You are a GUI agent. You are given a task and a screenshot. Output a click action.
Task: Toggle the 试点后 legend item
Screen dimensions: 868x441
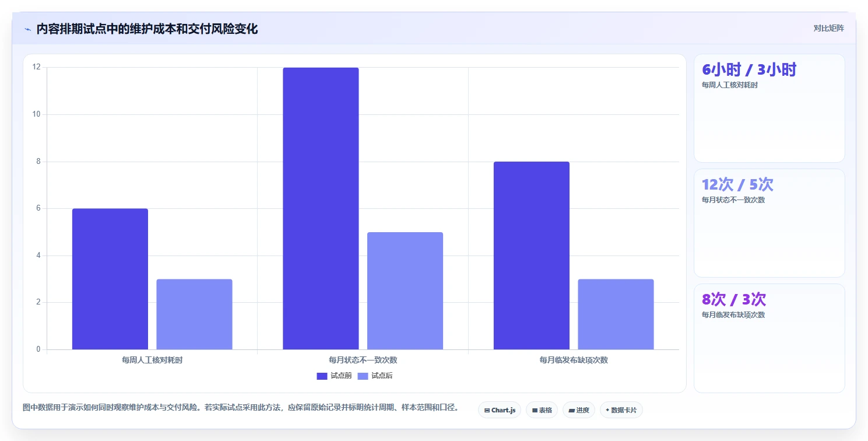tap(375, 376)
